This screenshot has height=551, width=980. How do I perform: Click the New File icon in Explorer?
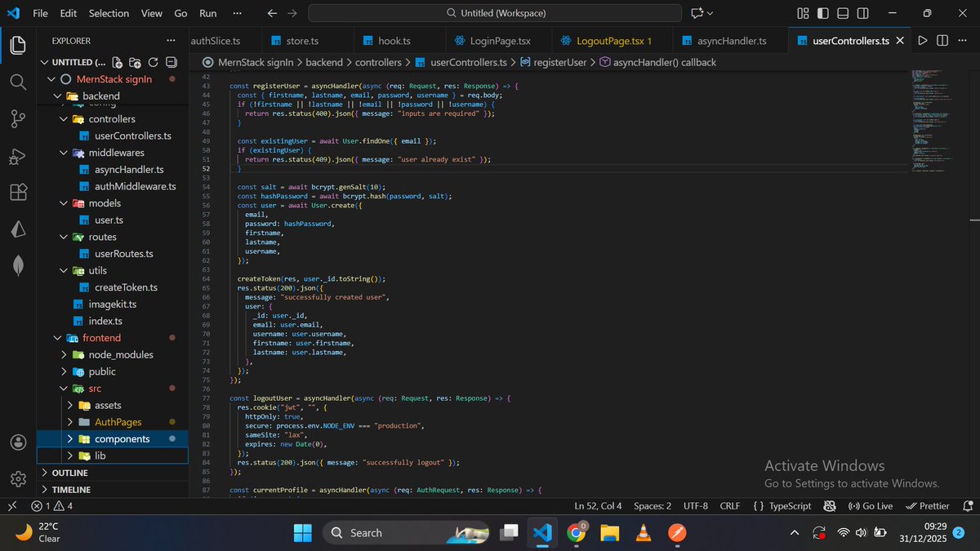point(118,62)
